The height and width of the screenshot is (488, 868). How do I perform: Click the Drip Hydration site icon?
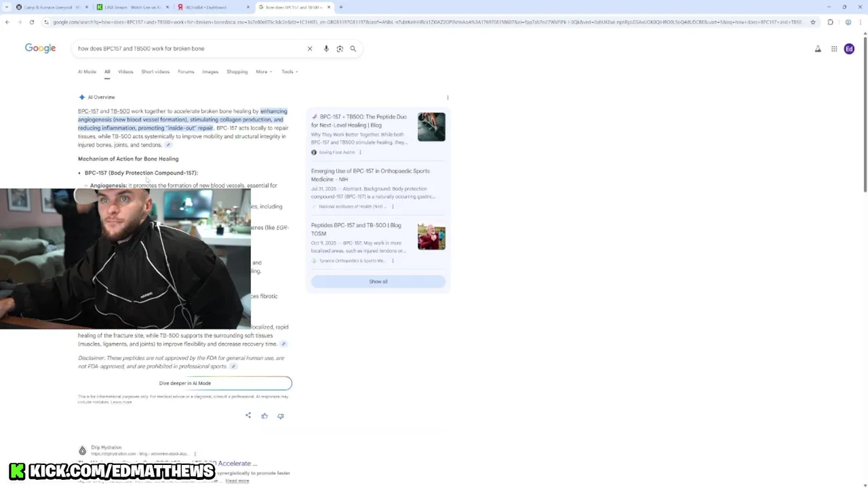coord(83,451)
